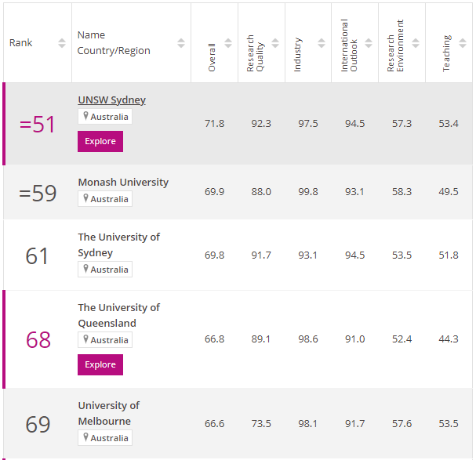Click Explore button under University of Queensland
Image resolution: width=476 pixels, height=460 pixels.
100,364
